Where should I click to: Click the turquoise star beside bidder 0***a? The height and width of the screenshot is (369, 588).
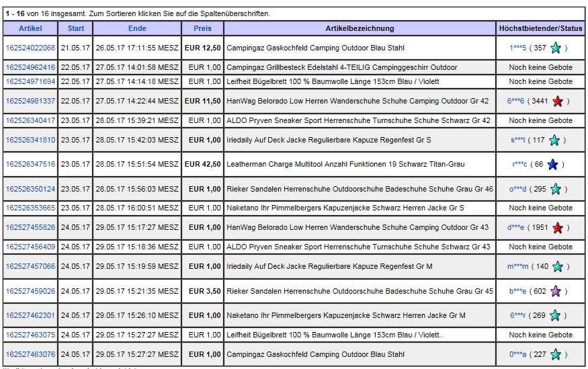click(556, 354)
